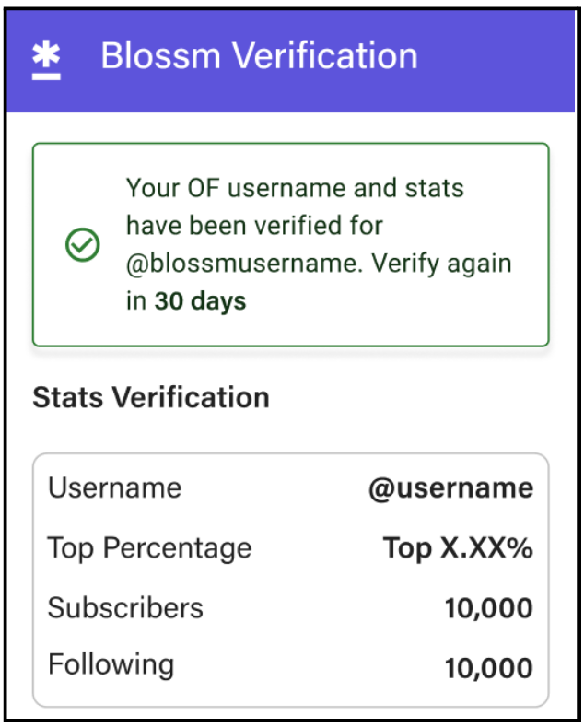Click the bold 30 days text
The image size is (584, 728).
[x=200, y=301]
